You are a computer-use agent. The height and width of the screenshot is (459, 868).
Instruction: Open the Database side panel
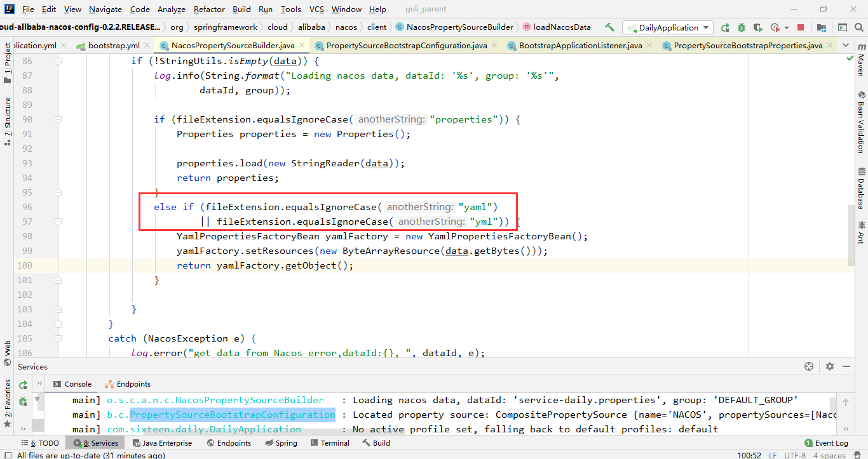pos(861,188)
